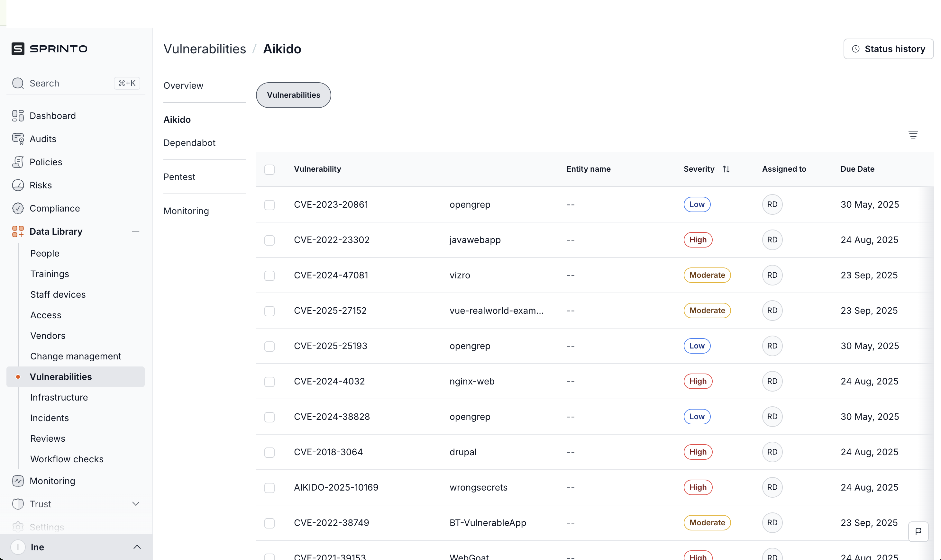
Task: Click the Sprinto logo
Action: (x=50, y=49)
